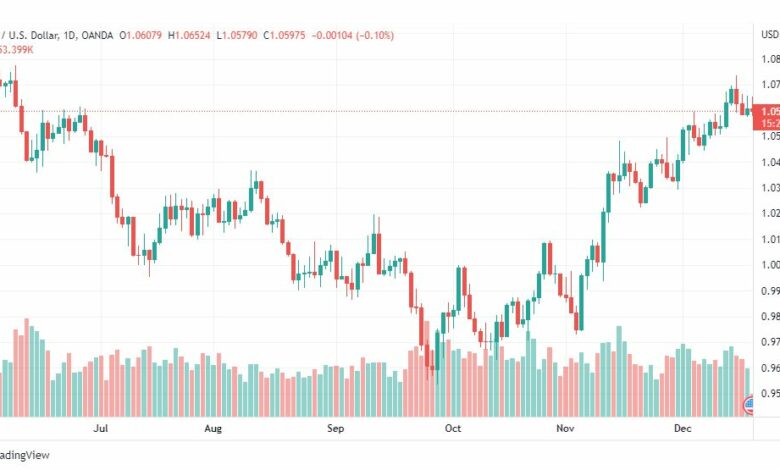Click the bar countdown timer below current price

[x=767, y=123]
